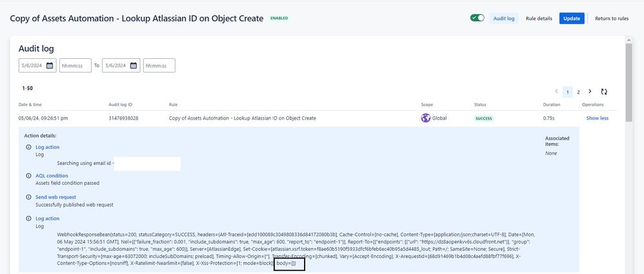Image resolution: width=644 pixels, height=274 pixels.
Task: Click the Associated items label
Action: (x=557, y=141)
